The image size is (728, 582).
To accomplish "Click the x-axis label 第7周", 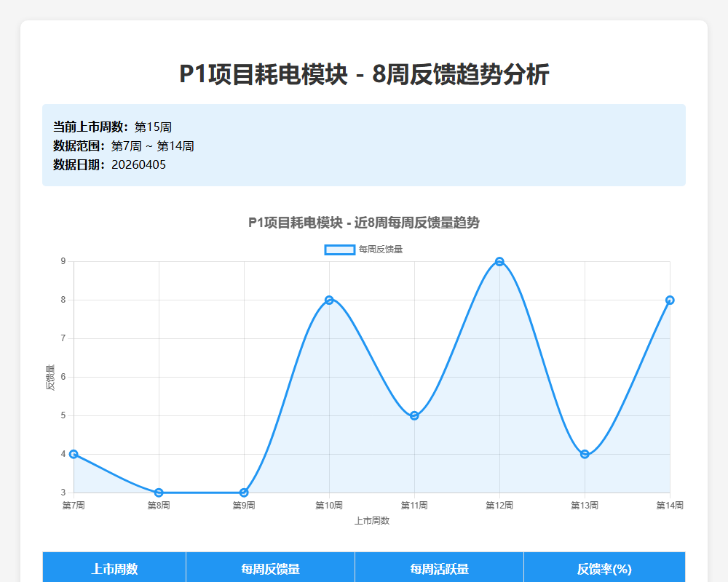I will click(74, 506).
